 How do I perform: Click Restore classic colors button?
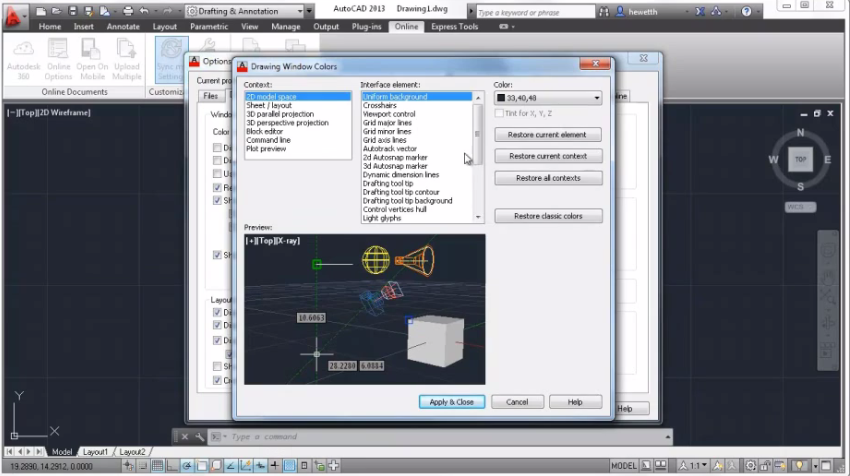(548, 216)
